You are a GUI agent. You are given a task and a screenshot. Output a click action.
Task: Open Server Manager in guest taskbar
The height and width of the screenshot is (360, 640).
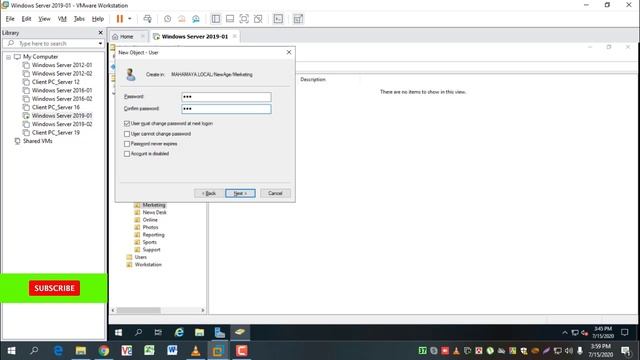[220, 333]
